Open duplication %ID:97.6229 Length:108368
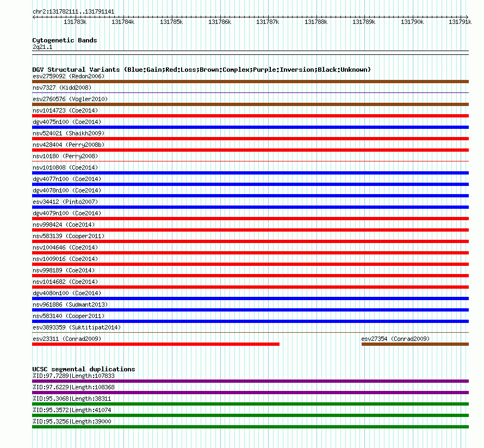Viewport: 484px width, 448px height. [73, 387]
